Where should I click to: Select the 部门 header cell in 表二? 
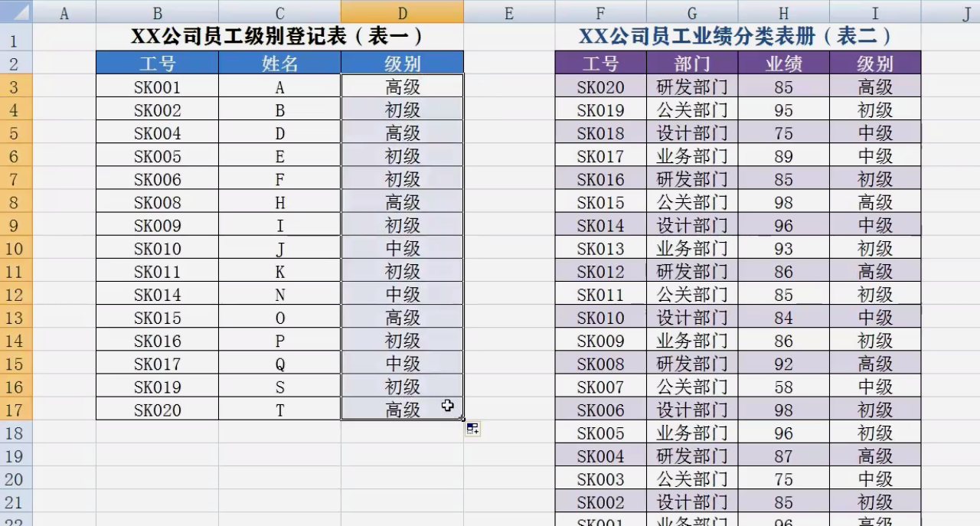pos(691,64)
